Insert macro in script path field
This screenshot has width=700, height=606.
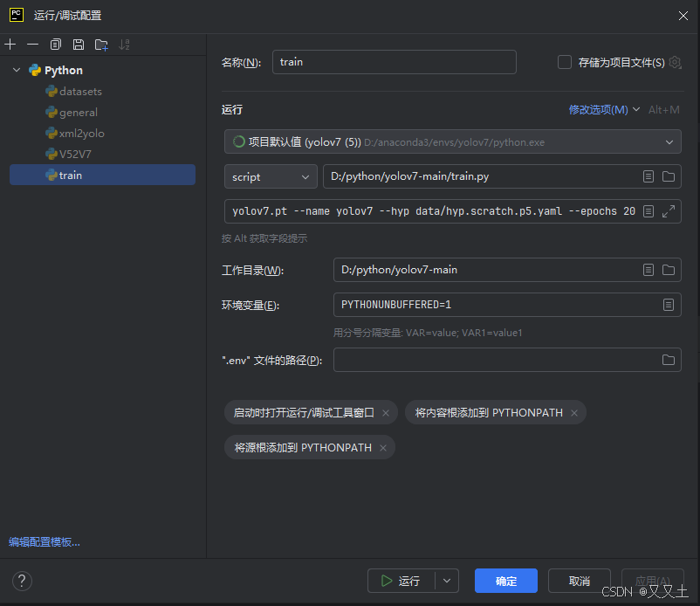pos(649,176)
